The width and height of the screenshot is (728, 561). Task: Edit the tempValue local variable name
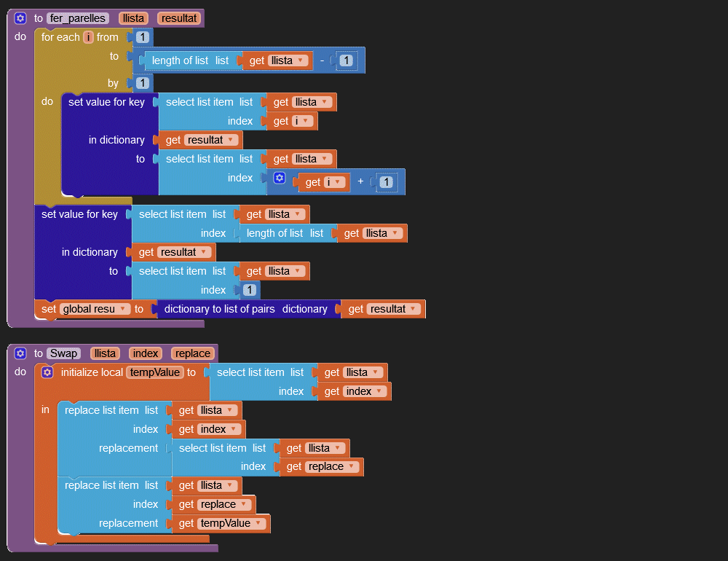click(154, 372)
